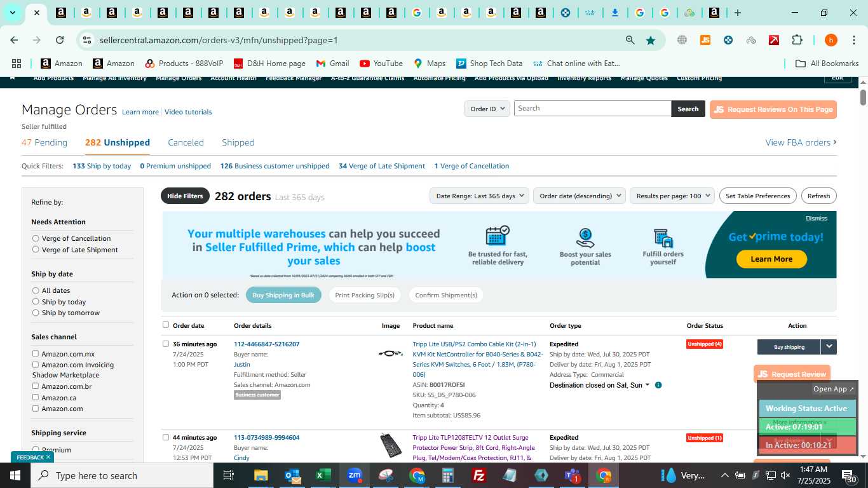Open Order date descending sort dropdown

(x=580, y=196)
